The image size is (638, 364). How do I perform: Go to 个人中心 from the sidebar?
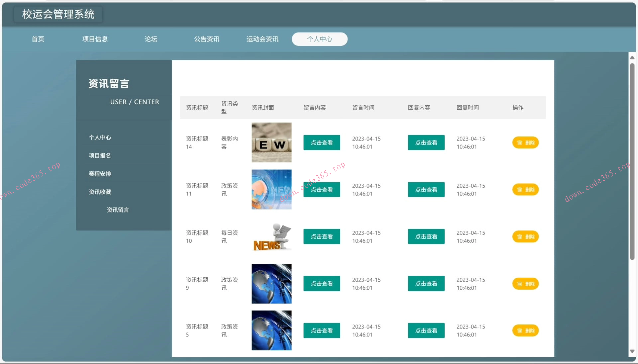100,137
